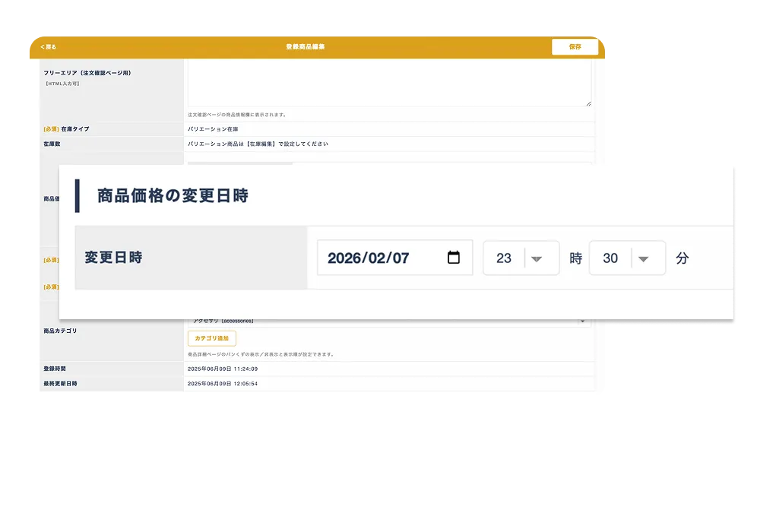Open the calendar picker icon in date field
This screenshot has width=760, height=532.
click(x=454, y=258)
